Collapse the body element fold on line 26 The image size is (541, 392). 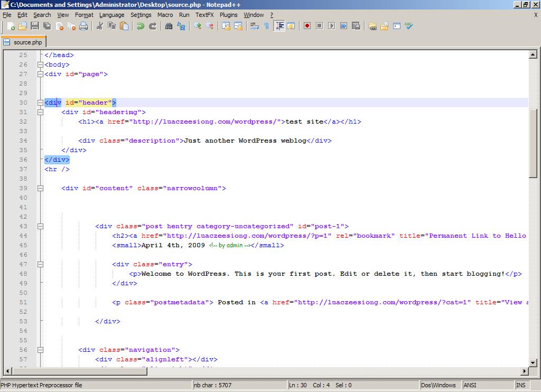(x=41, y=64)
